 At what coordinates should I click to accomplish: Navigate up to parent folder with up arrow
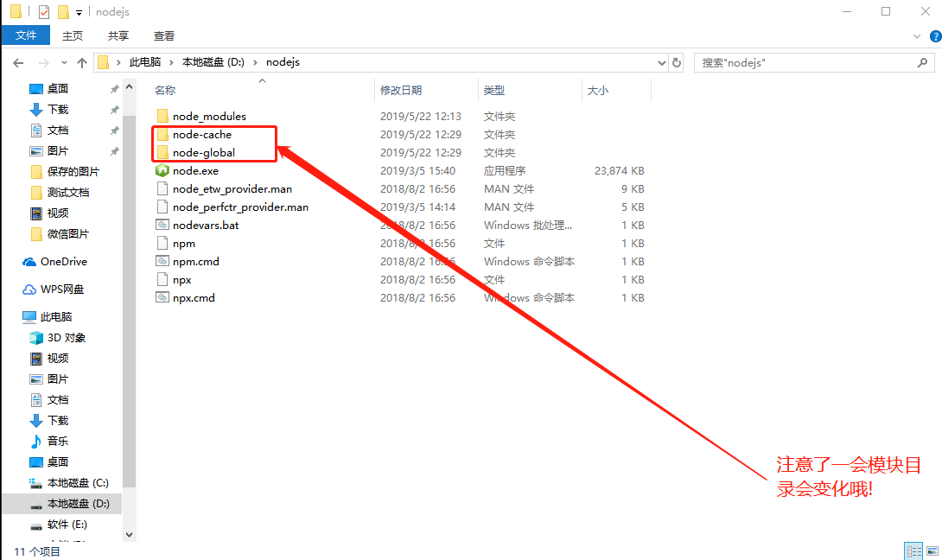(82, 61)
